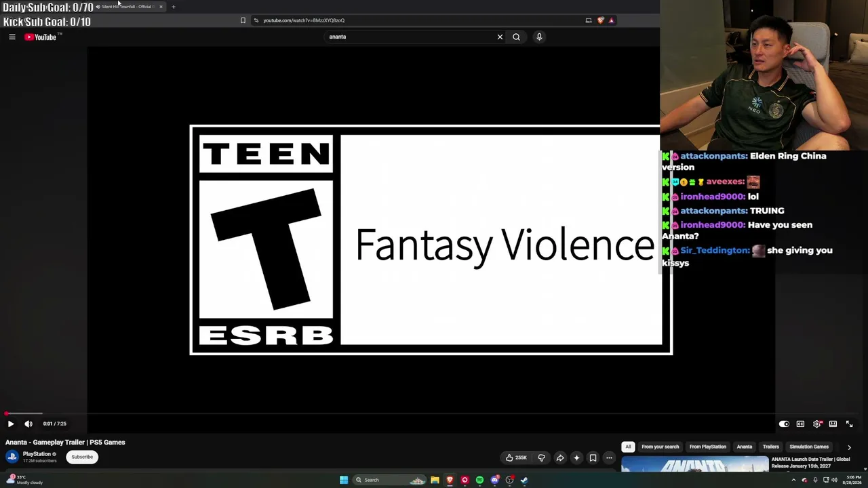Open the YouTube hamburger guide menu
Screen dimensions: 868x488
(12, 37)
